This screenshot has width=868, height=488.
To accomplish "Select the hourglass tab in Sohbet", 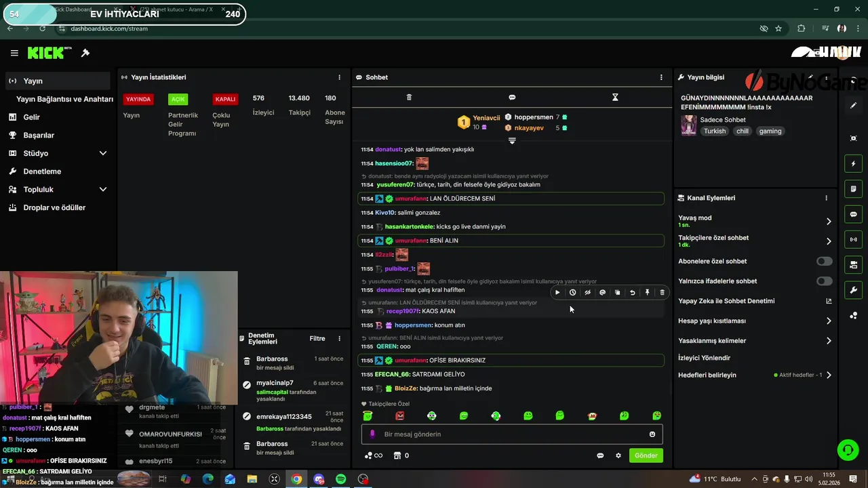I will (615, 97).
